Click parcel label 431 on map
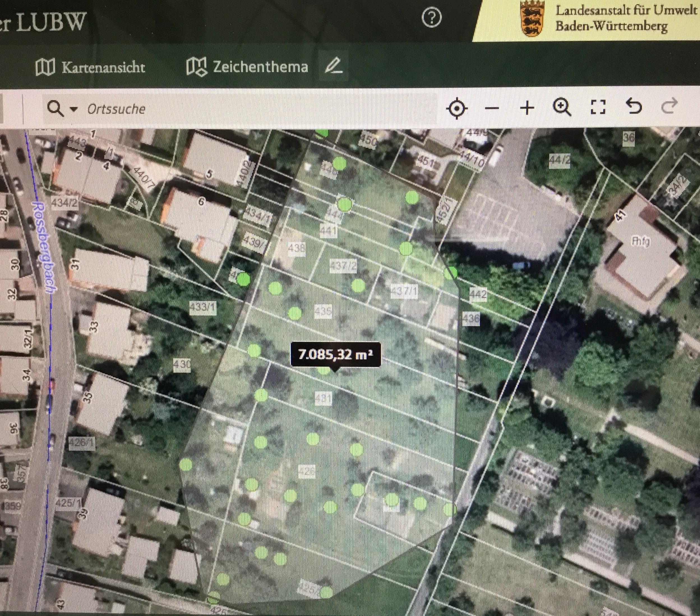700x616 pixels. point(323,399)
